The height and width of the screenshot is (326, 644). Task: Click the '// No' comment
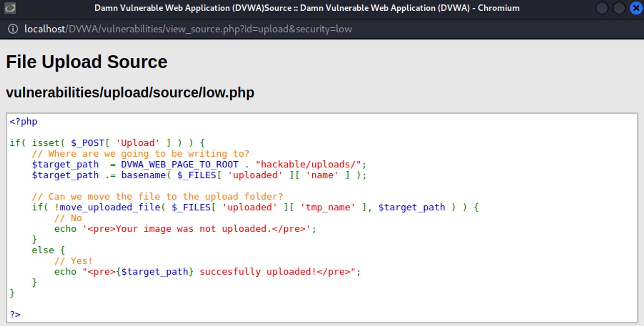[x=68, y=218]
